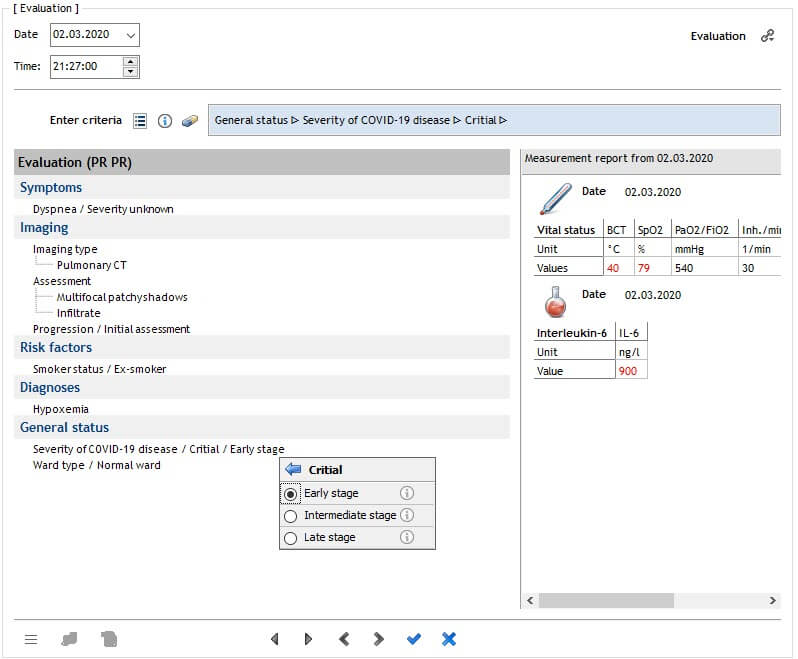
Task: Open the criteria list icon next to Enter criteria
Action: [x=140, y=121]
